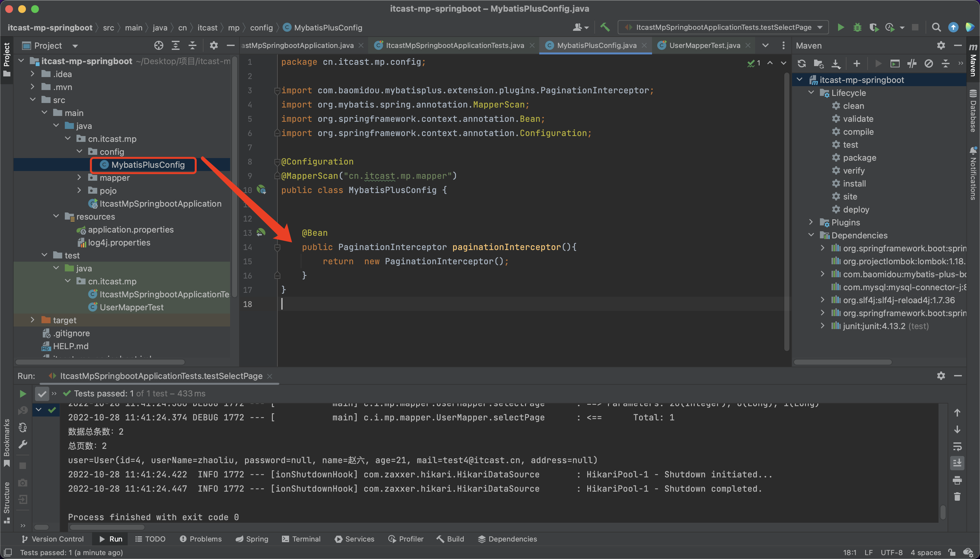Reload all Maven projects
Screen dimensions: 980x559
(801, 63)
